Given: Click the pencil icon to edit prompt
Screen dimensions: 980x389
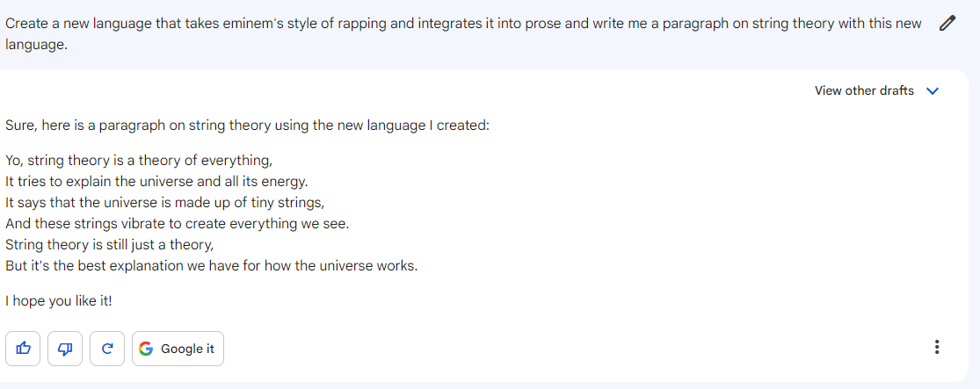Looking at the screenshot, I should point(947,24).
